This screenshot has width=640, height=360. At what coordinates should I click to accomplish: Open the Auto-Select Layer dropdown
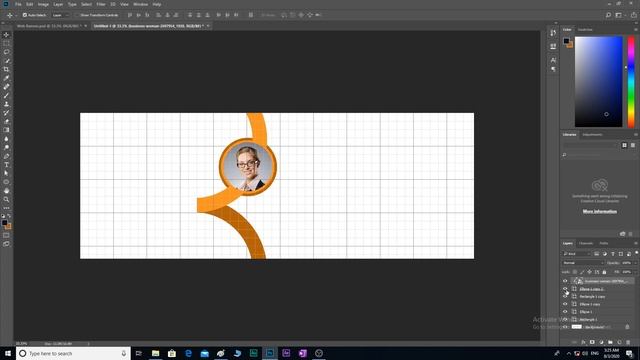click(60, 15)
